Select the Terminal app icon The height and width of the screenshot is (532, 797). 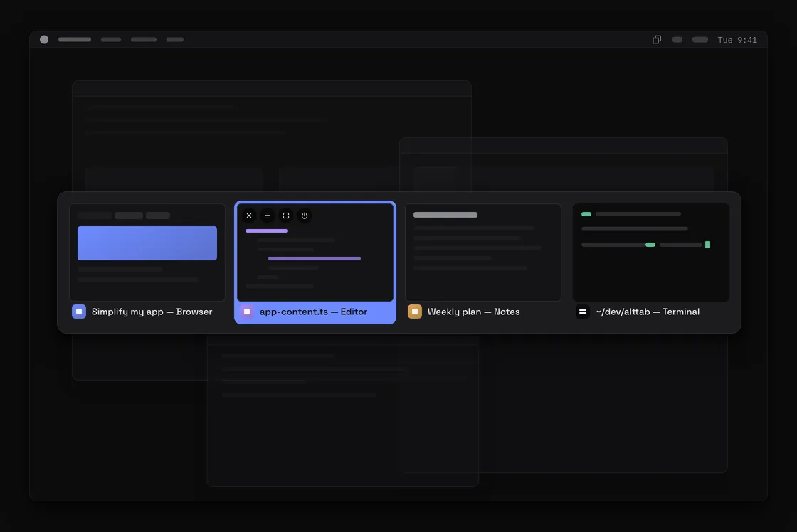583,312
